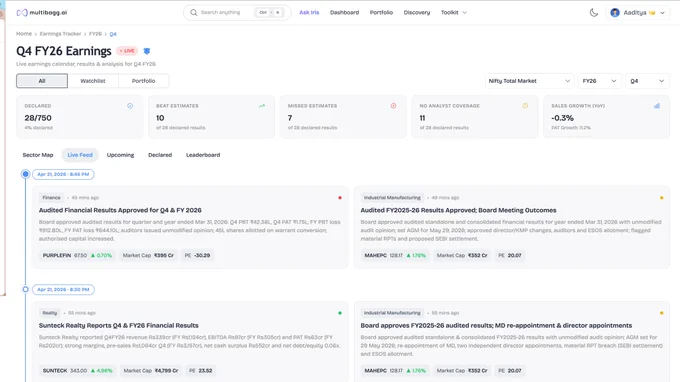Open the No Analyst Coverage card

pyautogui.click(x=474, y=117)
